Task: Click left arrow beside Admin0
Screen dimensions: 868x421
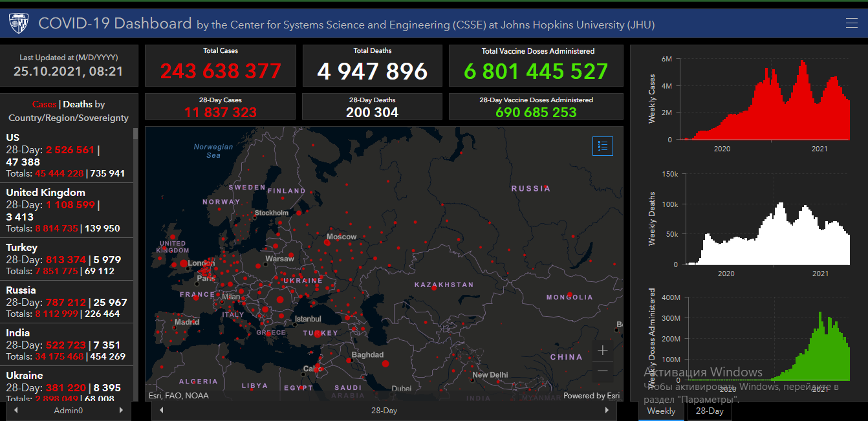Action: [x=16, y=411]
